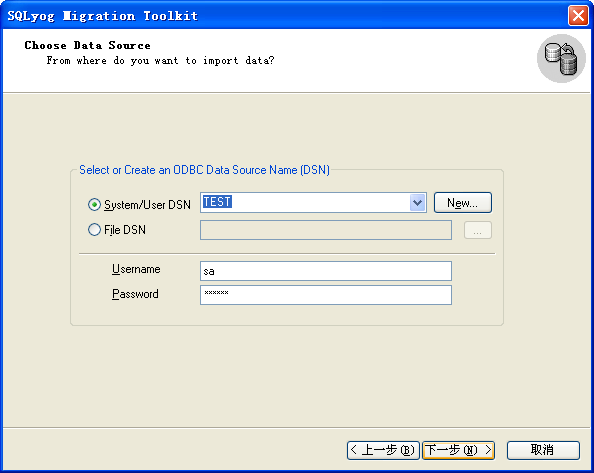Proceed with the 下一步(N) button
The image size is (594, 473).
click(x=458, y=450)
